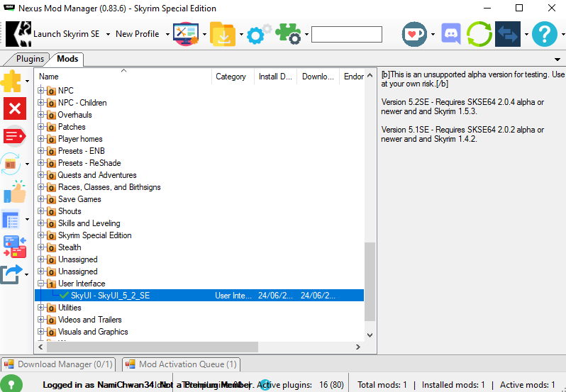Screen dimensions: 566x392
Task: Sort by the Downlo... column header
Action: pyautogui.click(x=318, y=77)
